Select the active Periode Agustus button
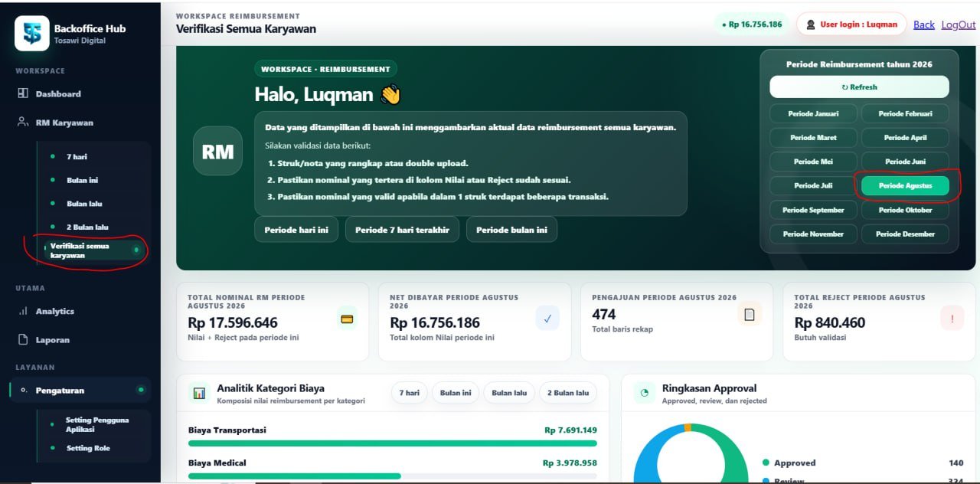 click(905, 185)
